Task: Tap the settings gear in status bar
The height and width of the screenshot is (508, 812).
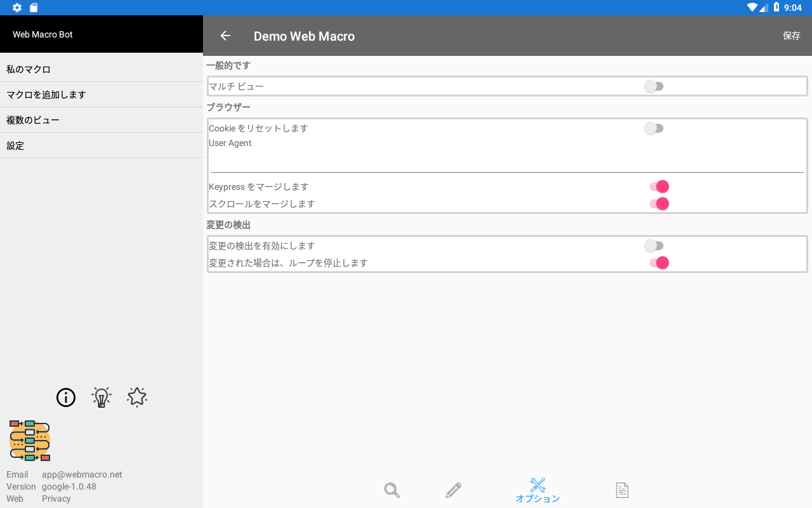Action: point(17,8)
